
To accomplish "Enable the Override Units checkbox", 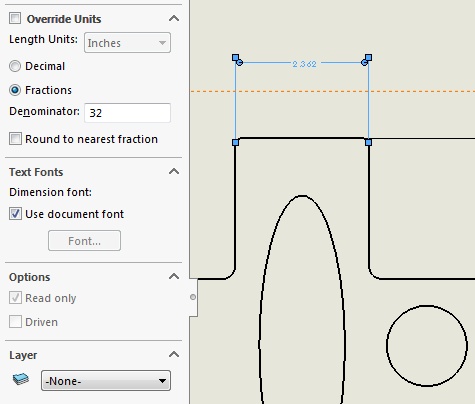I will pos(15,18).
